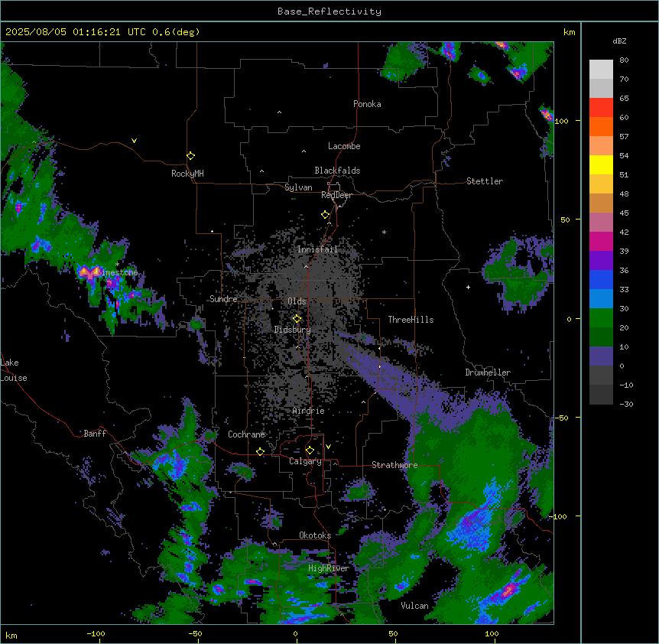Select the slate 0-10 dBZ legend swatch
Viewport: 659px width, 644px height.
[601, 356]
